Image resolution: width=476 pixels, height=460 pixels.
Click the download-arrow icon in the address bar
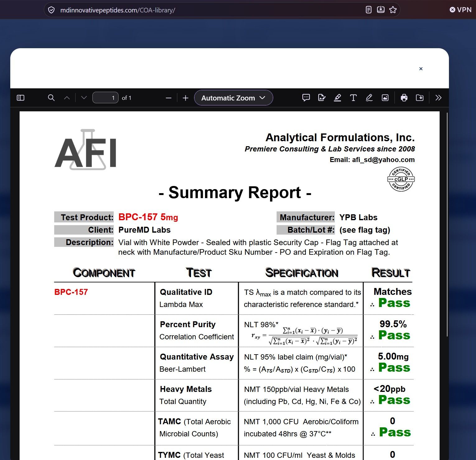(381, 10)
